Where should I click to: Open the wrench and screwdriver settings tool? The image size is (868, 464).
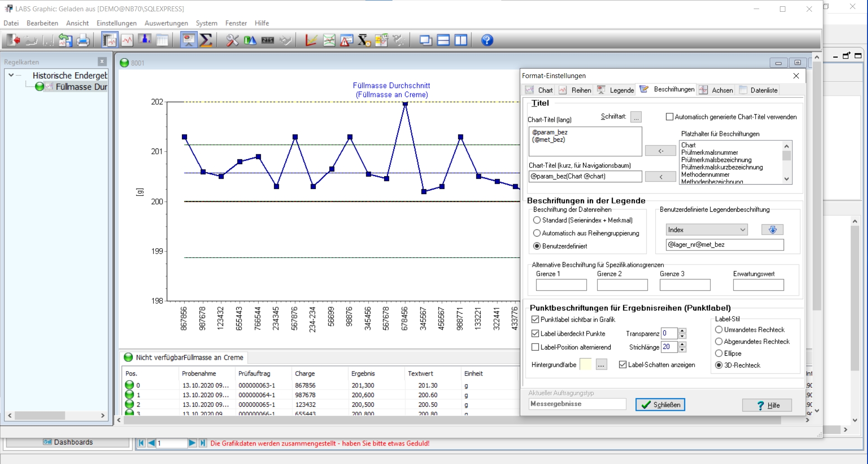pyautogui.click(x=232, y=41)
